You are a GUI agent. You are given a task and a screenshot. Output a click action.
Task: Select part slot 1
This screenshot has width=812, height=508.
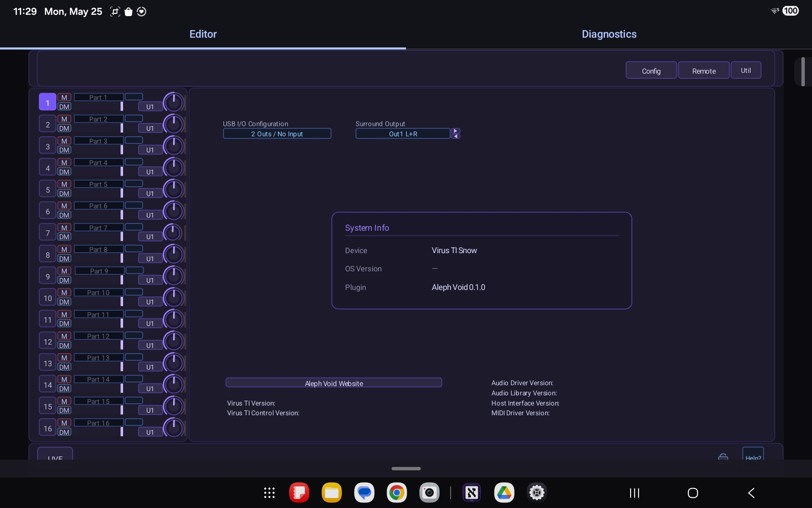coord(47,102)
